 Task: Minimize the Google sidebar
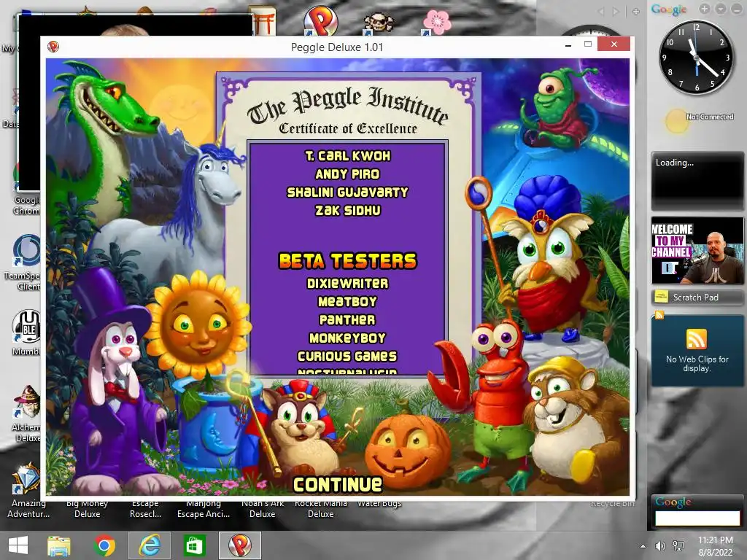(736, 9)
